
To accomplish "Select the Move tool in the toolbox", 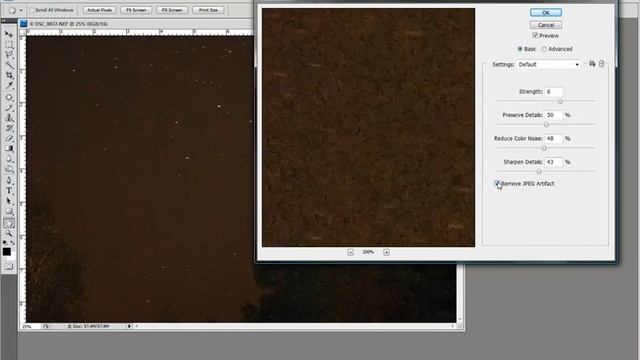I will click(x=9, y=34).
